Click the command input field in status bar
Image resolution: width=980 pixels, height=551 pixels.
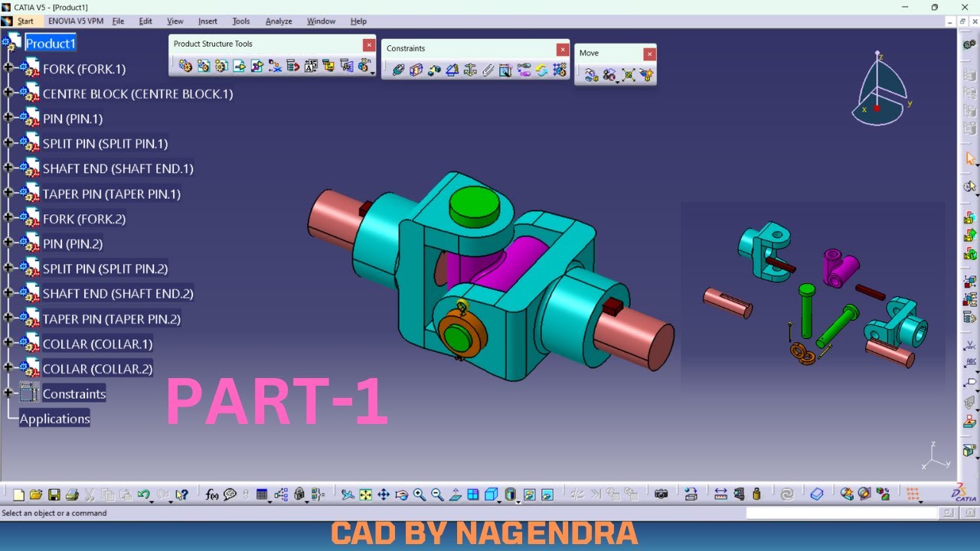pyautogui.click(x=841, y=514)
